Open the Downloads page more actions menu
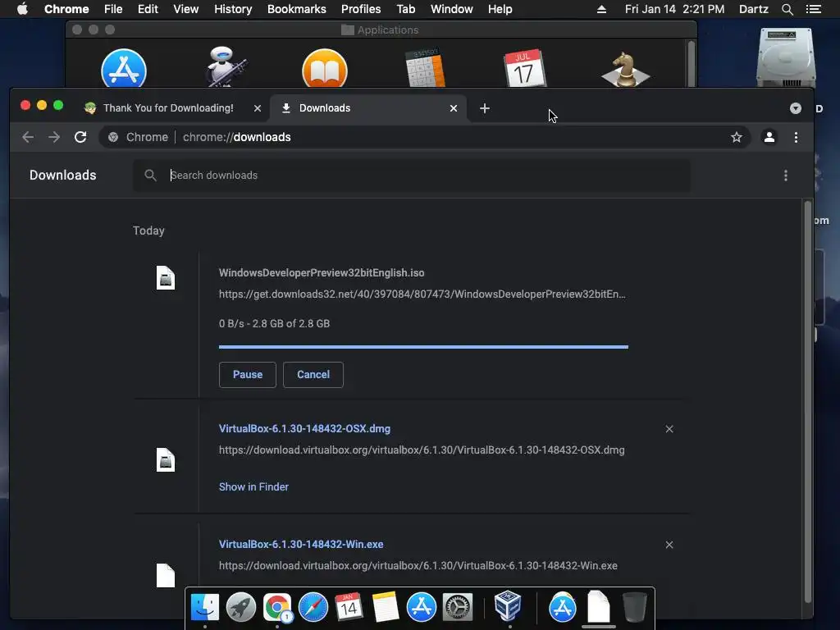 point(785,176)
